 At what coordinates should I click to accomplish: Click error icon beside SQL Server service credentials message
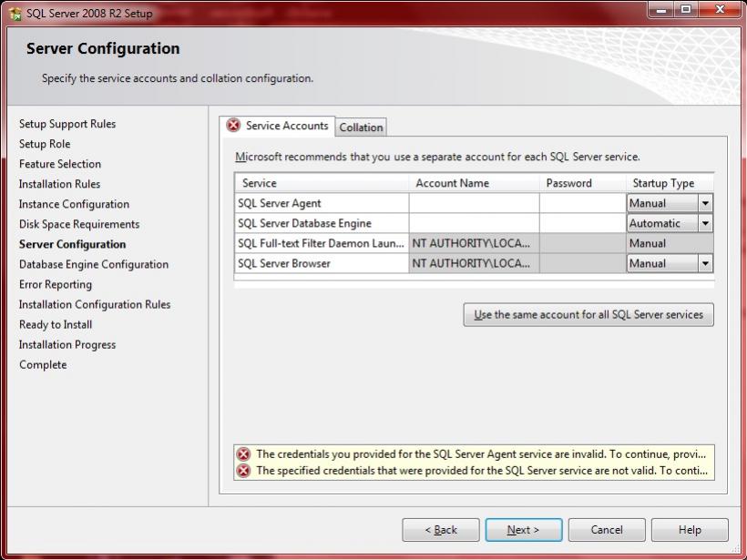coord(243,471)
